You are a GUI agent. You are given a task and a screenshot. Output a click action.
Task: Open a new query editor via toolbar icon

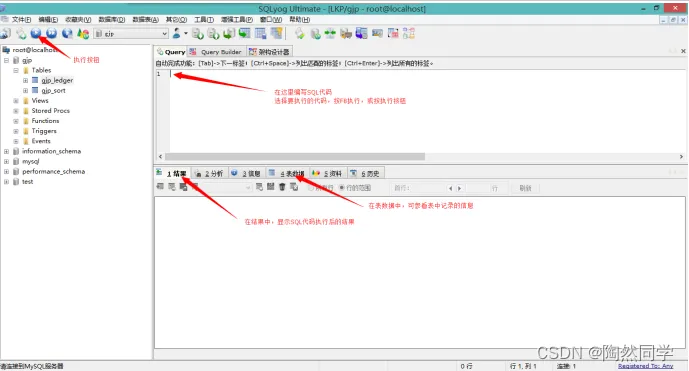click(21, 33)
